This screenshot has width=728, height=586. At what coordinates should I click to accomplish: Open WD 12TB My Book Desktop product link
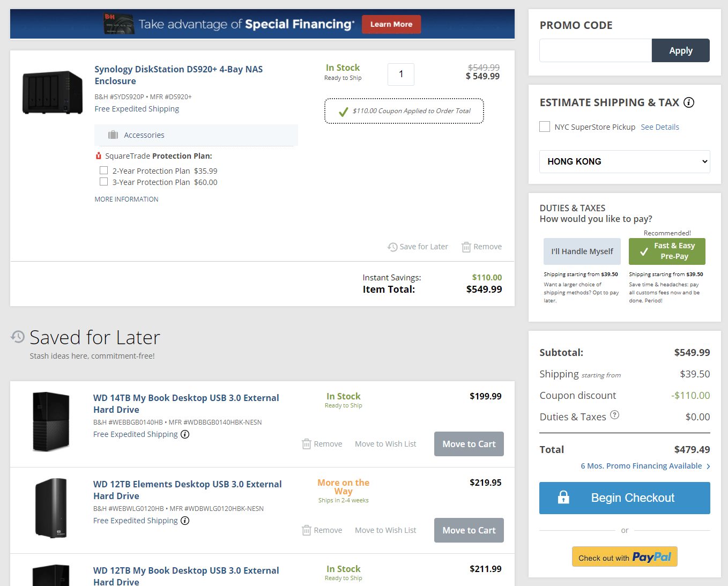click(x=186, y=576)
